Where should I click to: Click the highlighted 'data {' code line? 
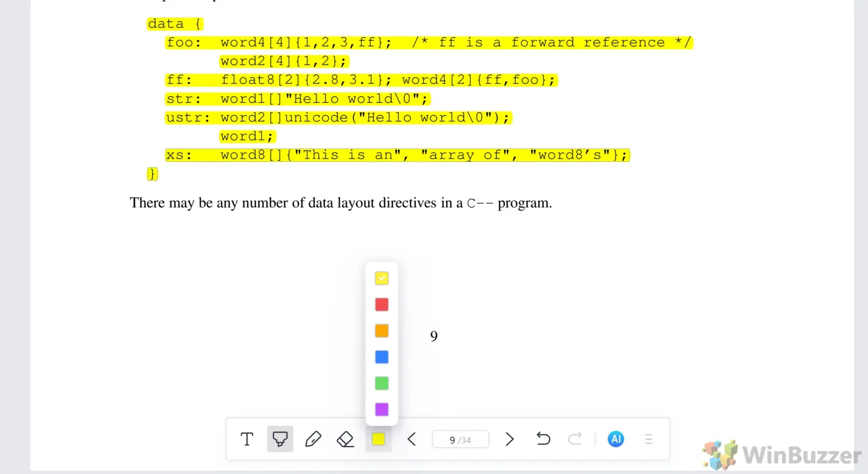click(x=174, y=24)
